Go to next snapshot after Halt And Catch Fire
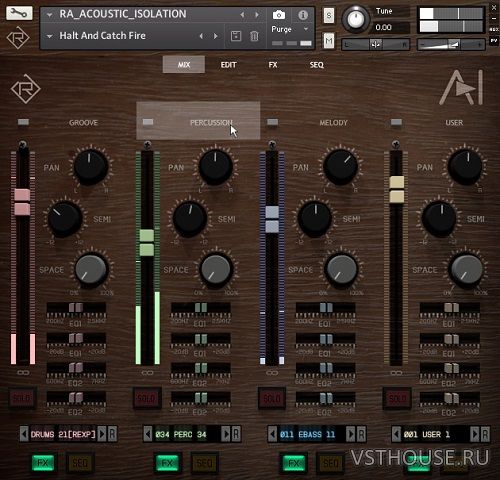The width and height of the screenshot is (500, 480). pos(216,36)
